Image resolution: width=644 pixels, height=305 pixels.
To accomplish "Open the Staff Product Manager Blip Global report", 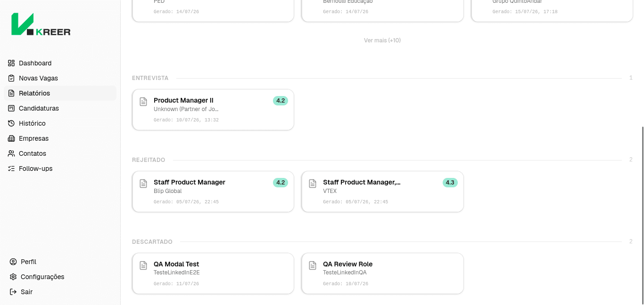I will (x=213, y=192).
